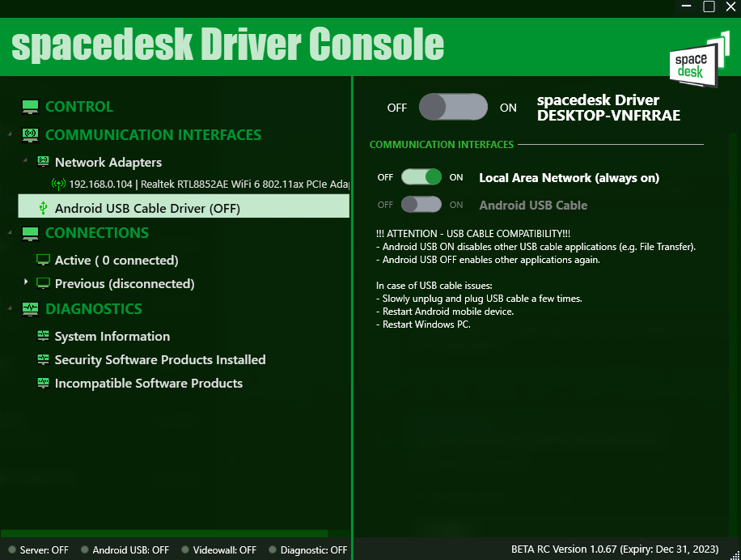Click the Active connections monitor icon
Image resolution: width=741 pixels, height=560 pixels.
(43, 260)
